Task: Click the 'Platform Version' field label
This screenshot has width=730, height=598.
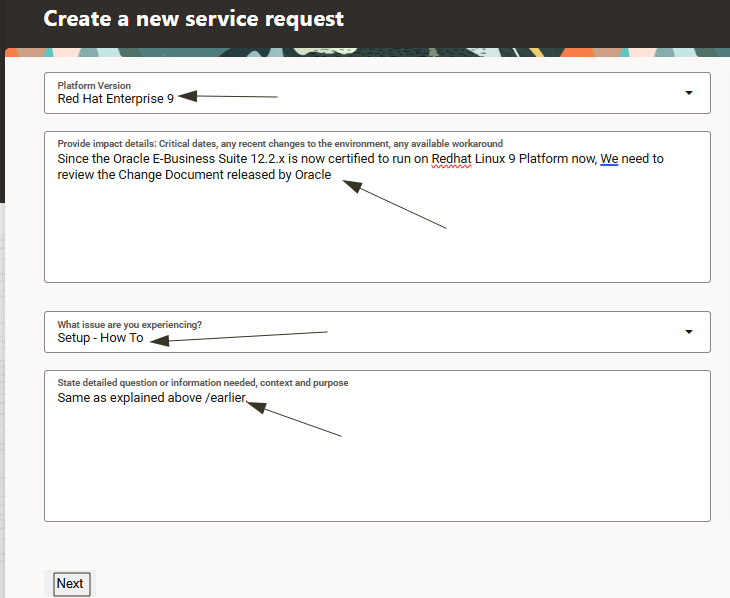Action: point(94,86)
